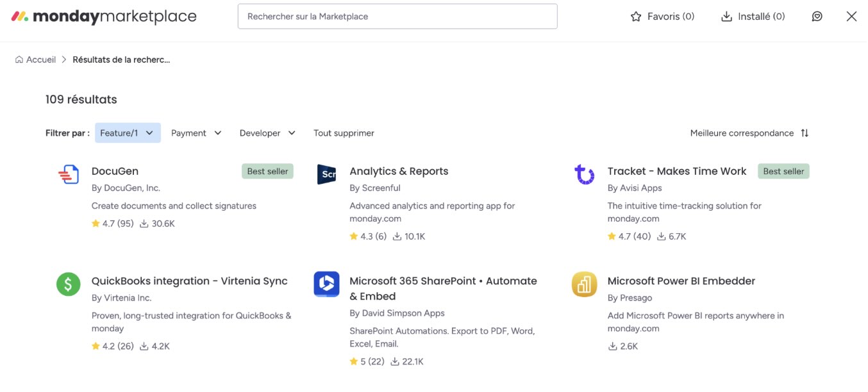
Task: Click the 109 résultats count
Action: (81, 99)
